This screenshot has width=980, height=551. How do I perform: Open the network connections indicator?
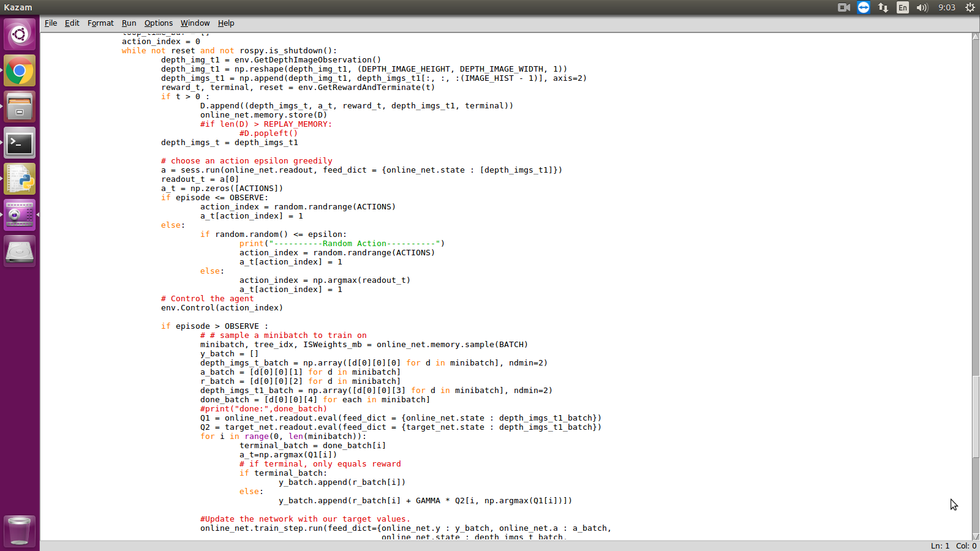[x=883, y=7]
